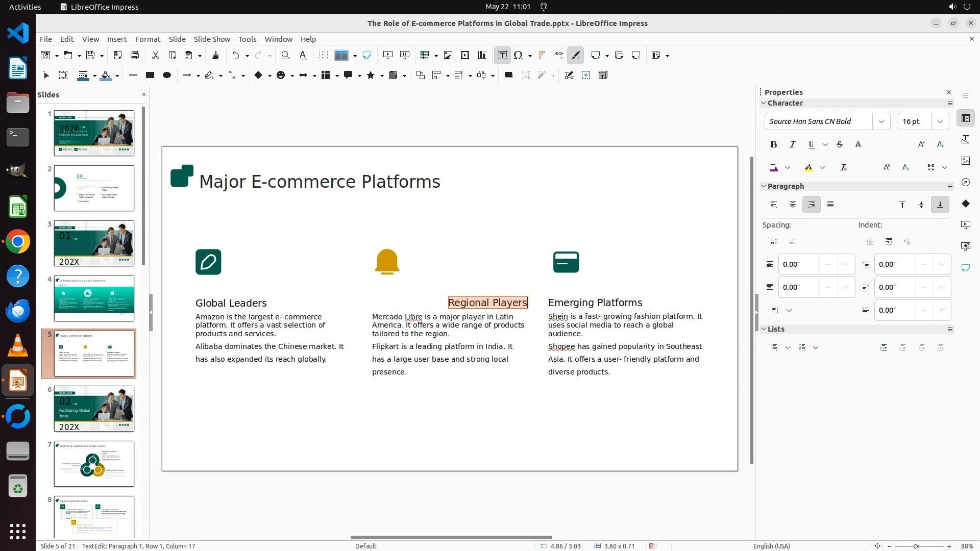The height and width of the screenshot is (551, 980).
Task: Increase Above Paragraph Spacing with plus
Action: 846,264
